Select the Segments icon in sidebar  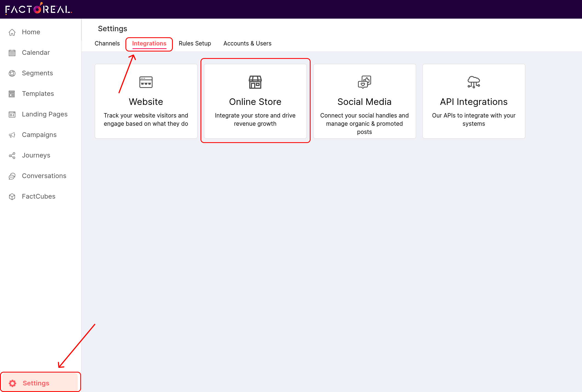(x=12, y=73)
